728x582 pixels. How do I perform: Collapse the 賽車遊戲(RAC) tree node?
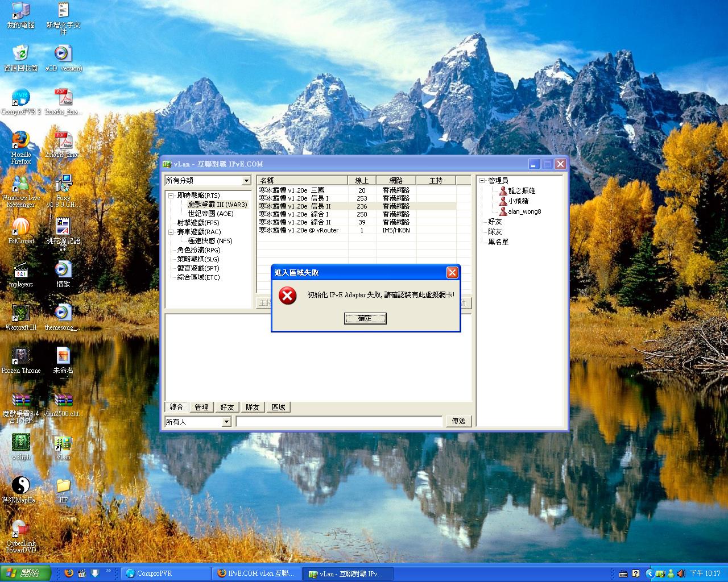coord(171,232)
